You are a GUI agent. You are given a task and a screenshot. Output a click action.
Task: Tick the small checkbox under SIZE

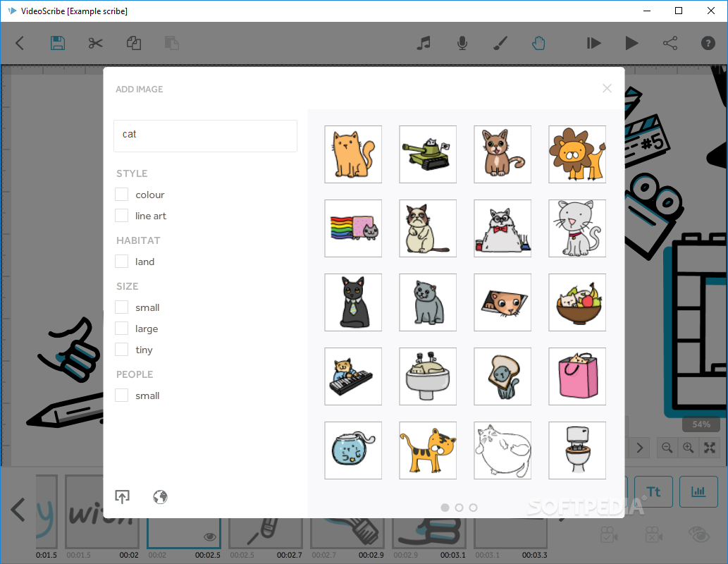pyautogui.click(x=122, y=307)
